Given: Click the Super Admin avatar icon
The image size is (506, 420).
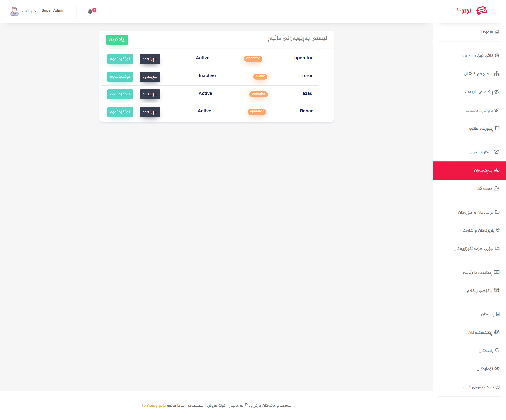Looking at the screenshot, I should tap(14, 11).
